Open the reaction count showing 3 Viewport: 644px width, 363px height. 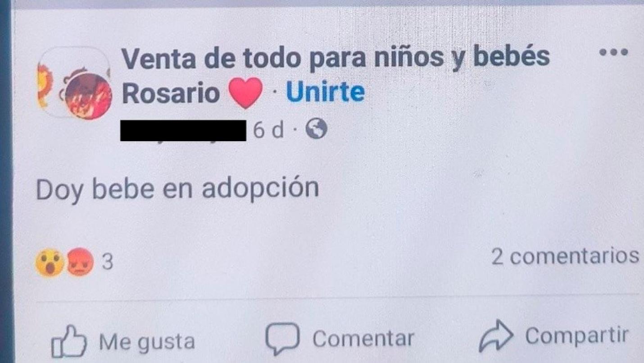click(107, 262)
